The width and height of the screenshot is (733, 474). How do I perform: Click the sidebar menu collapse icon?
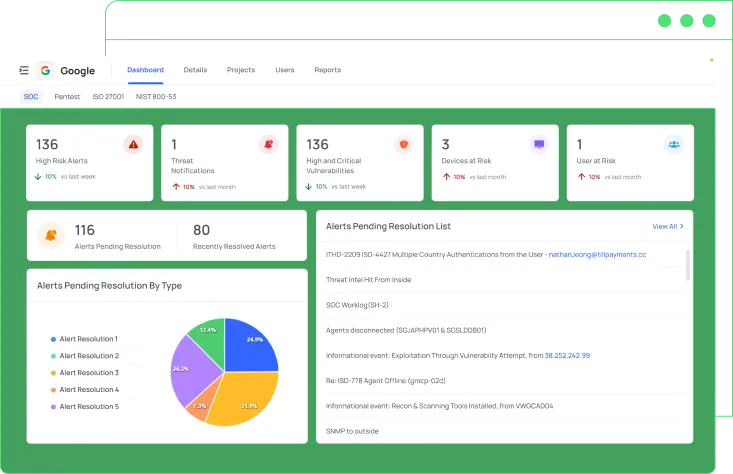coord(23,71)
